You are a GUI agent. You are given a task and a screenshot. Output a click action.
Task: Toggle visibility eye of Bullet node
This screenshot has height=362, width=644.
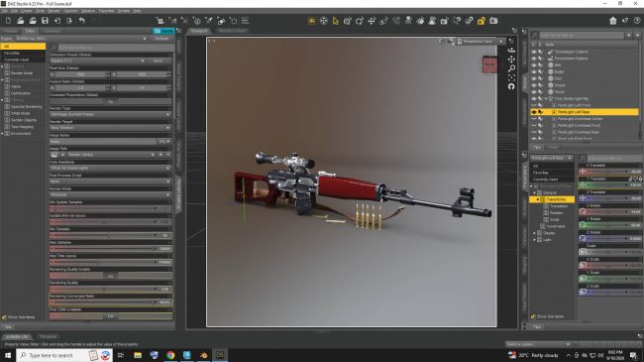click(534, 71)
